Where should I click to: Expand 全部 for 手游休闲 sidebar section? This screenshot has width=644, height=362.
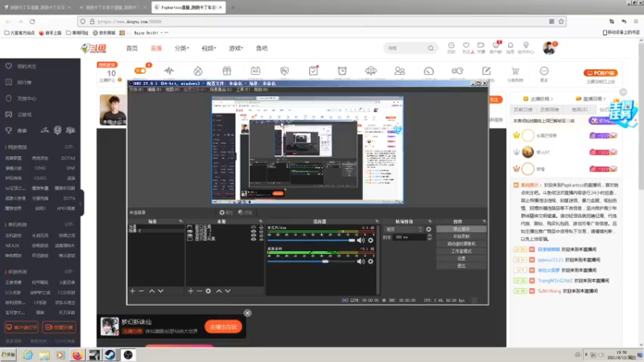(x=69, y=272)
